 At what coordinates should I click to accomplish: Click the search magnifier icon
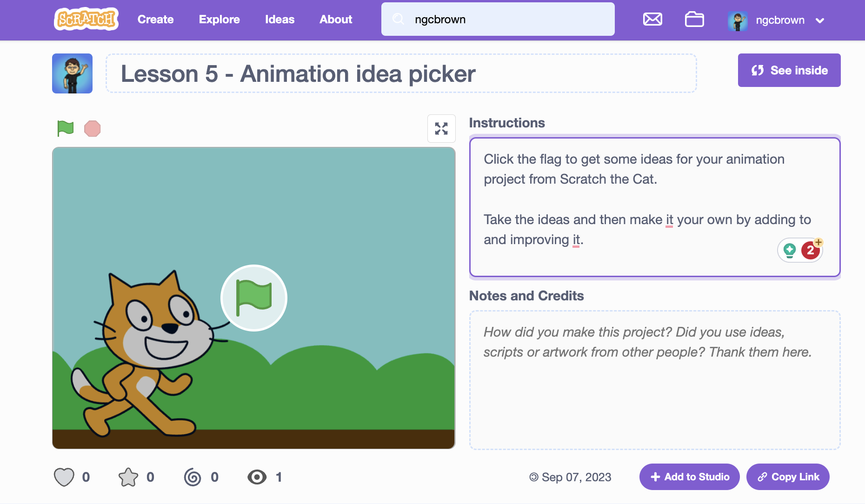[x=398, y=19]
